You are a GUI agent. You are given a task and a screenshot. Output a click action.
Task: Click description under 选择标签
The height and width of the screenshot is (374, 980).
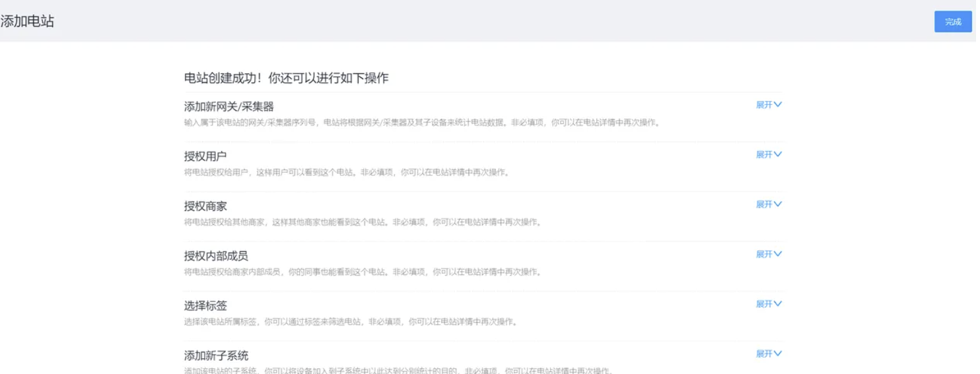[x=351, y=322]
